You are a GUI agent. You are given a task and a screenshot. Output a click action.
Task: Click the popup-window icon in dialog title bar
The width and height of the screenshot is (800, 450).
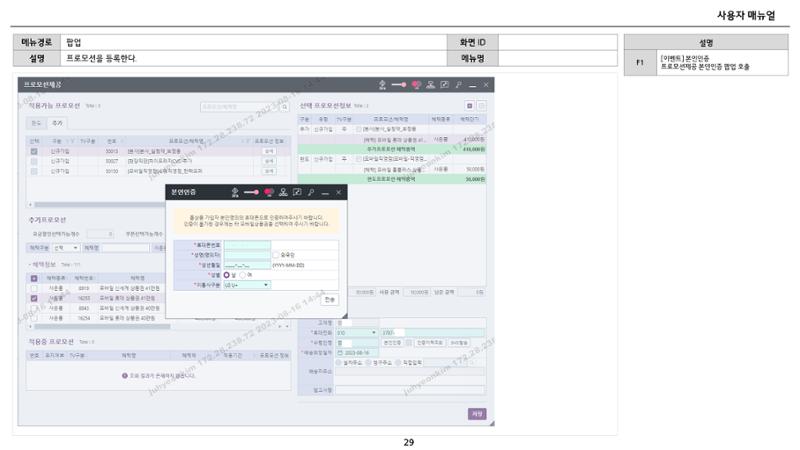coord(297,192)
